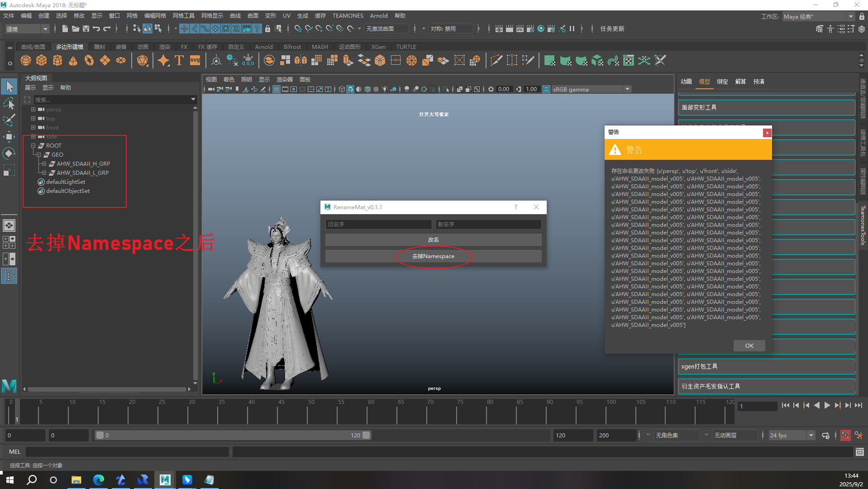Click the polygon sphere shelf icon
The image size is (868, 489).
(x=26, y=61)
